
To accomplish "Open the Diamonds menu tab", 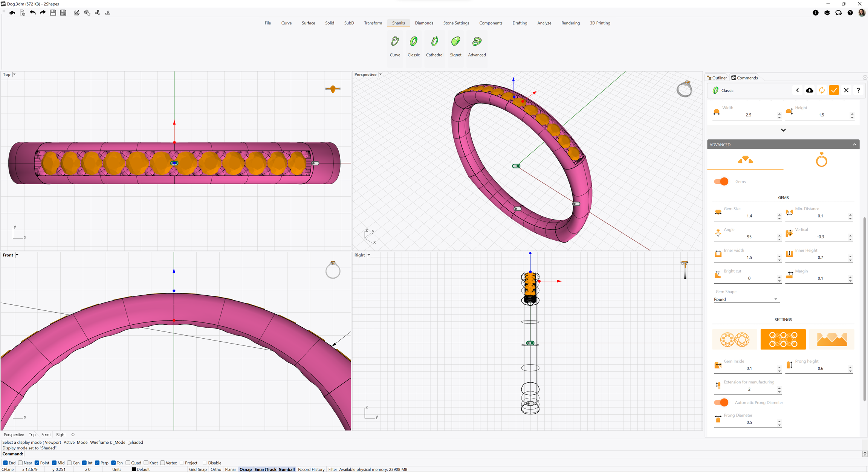I will [424, 23].
